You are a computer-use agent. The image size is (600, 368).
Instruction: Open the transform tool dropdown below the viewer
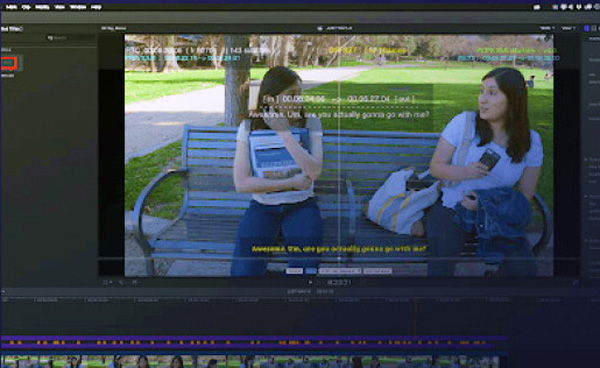[x=108, y=283]
